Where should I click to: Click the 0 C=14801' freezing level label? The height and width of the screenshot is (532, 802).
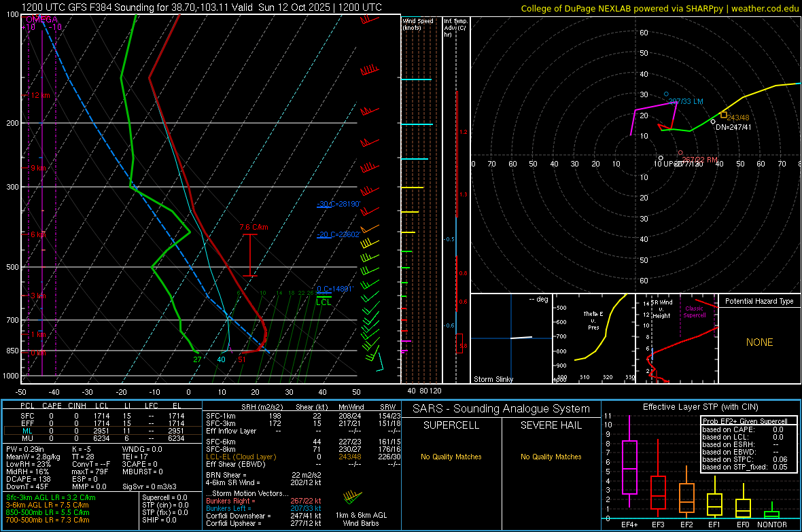tap(335, 289)
